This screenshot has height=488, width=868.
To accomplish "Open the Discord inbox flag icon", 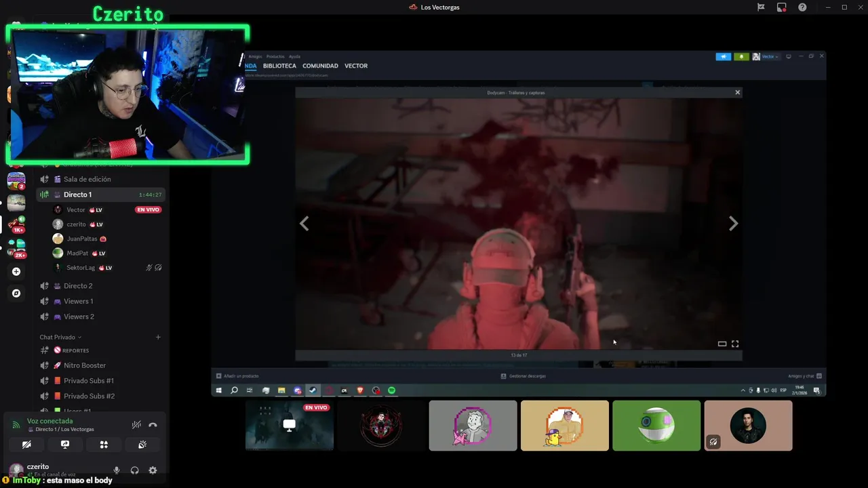I will click(x=761, y=7).
